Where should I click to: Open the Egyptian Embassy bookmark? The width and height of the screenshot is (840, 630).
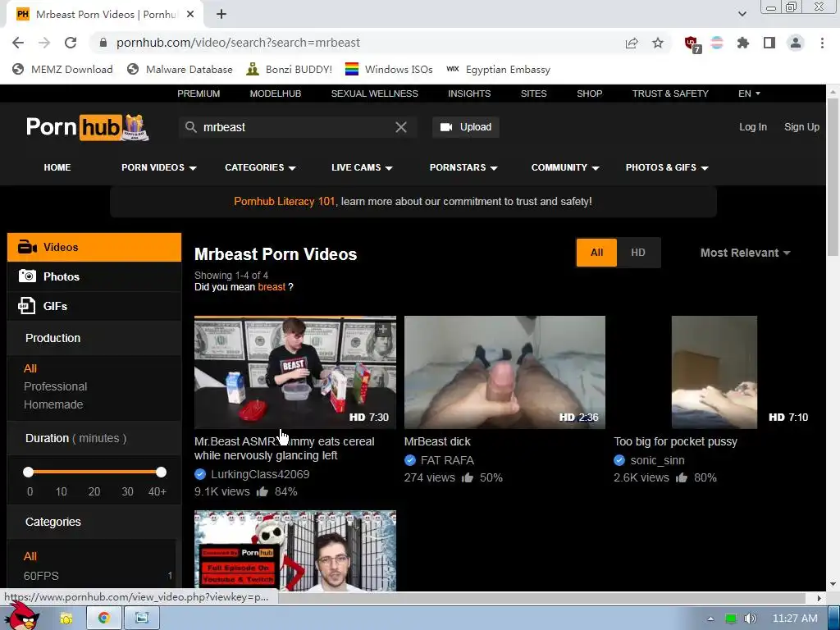click(x=498, y=70)
